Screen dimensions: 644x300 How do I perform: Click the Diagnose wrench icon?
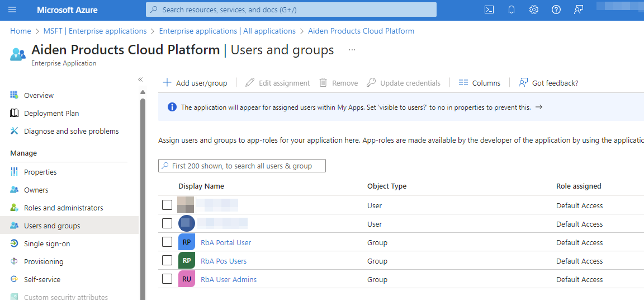14,131
